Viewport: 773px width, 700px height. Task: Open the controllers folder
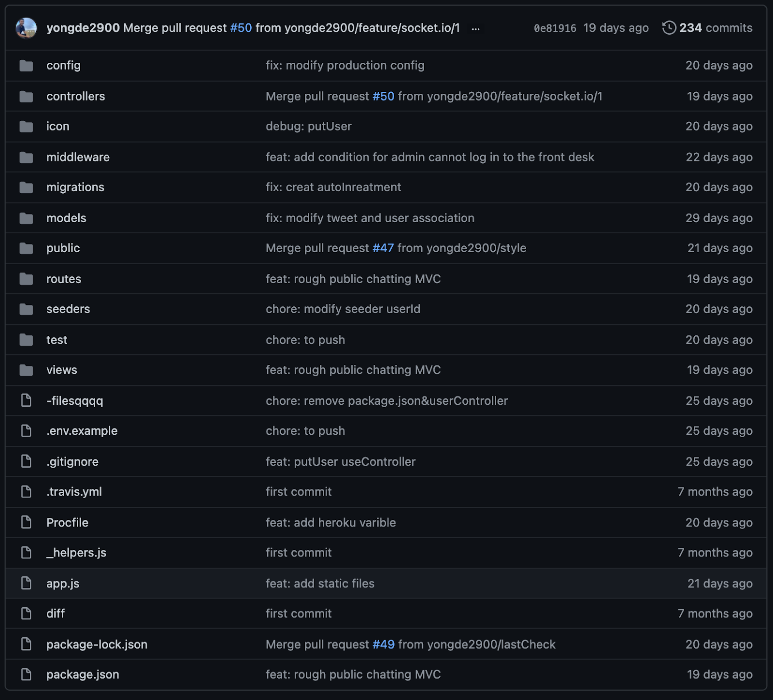[76, 96]
